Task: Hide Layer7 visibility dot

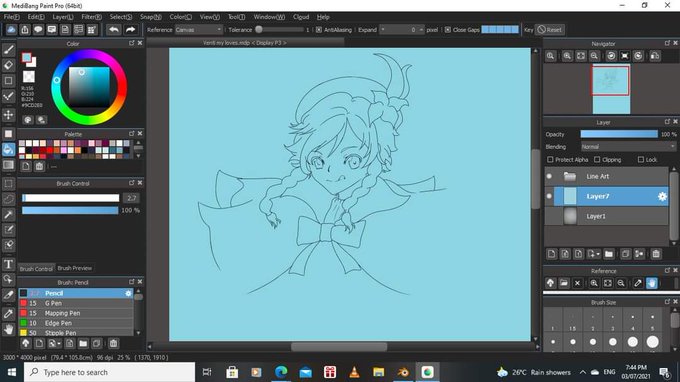Action: pyautogui.click(x=549, y=196)
